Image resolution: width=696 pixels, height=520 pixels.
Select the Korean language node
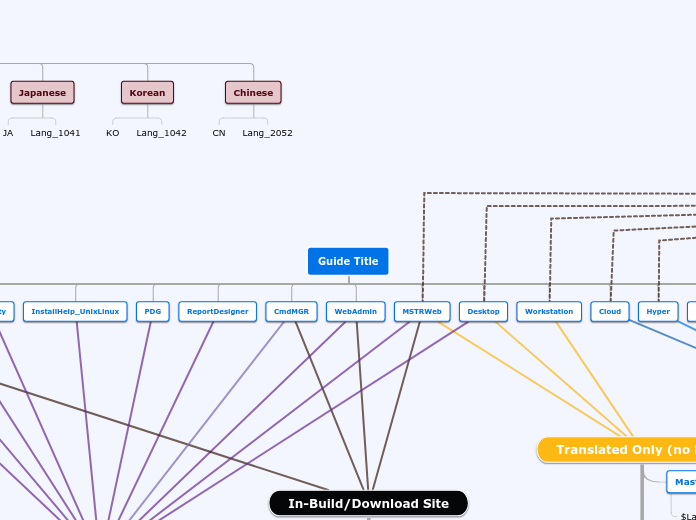[x=147, y=92]
